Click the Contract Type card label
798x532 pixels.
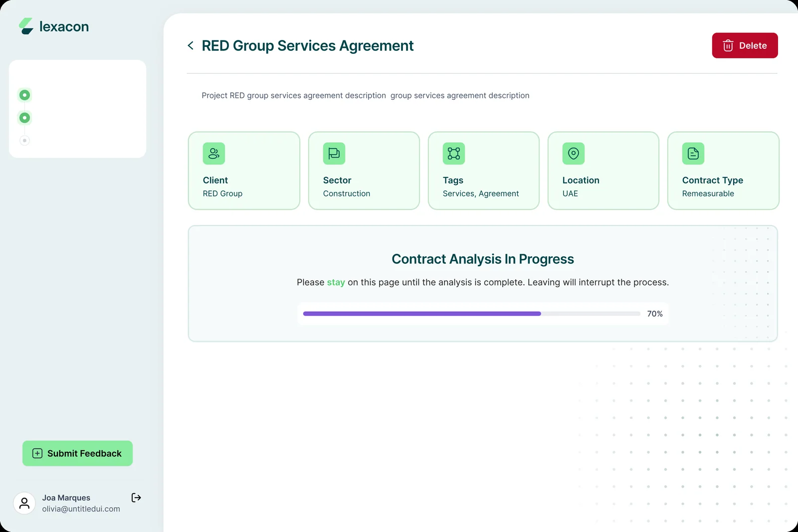pyautogui.click(x=713, y=180)
